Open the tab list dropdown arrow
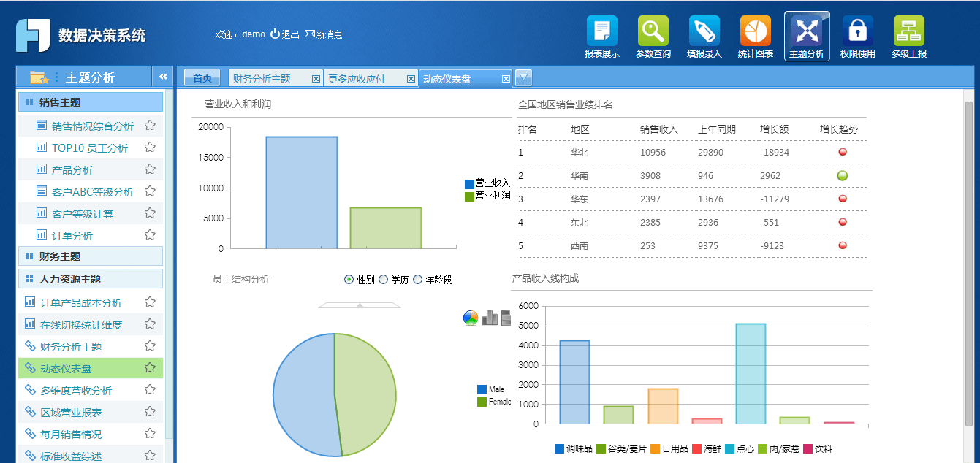This screenshot has height=463, width=980. (523, 77)
